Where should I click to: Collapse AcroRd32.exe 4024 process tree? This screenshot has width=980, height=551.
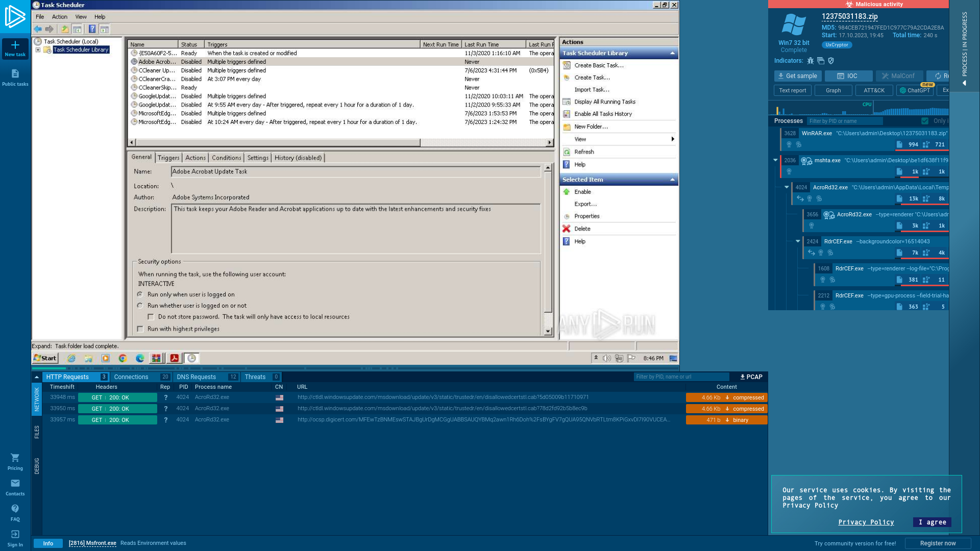[x=787, y=187]
